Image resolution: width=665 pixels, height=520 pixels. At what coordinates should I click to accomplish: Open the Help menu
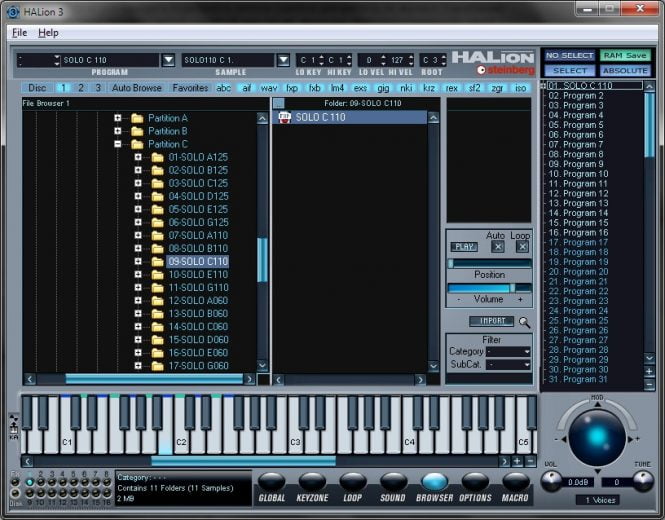pos(48,33)
